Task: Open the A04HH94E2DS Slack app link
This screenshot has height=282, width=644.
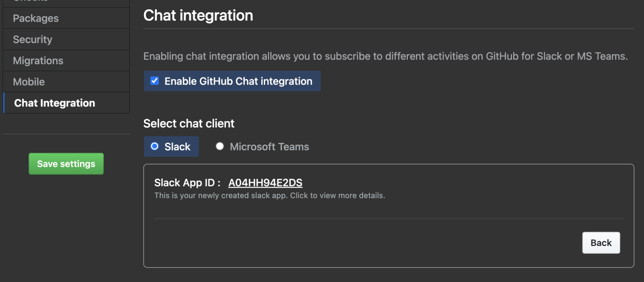Action: [x=265, y=183]
